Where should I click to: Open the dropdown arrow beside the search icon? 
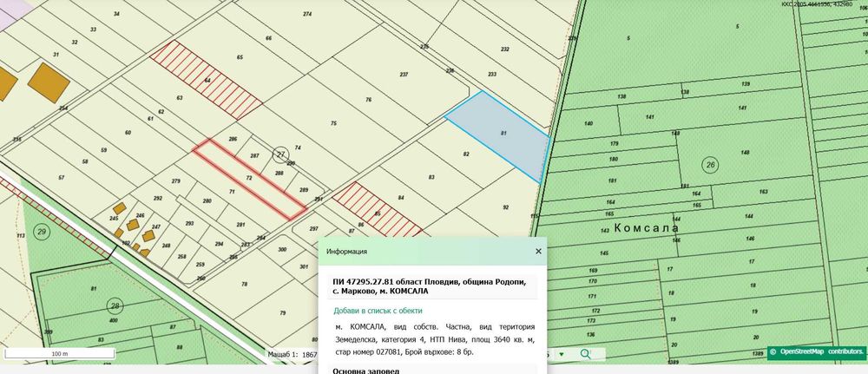[562, 354]
